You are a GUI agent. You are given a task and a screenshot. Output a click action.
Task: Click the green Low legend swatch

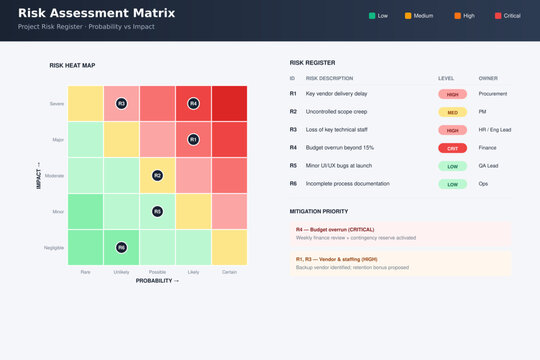tap(372, 16)
